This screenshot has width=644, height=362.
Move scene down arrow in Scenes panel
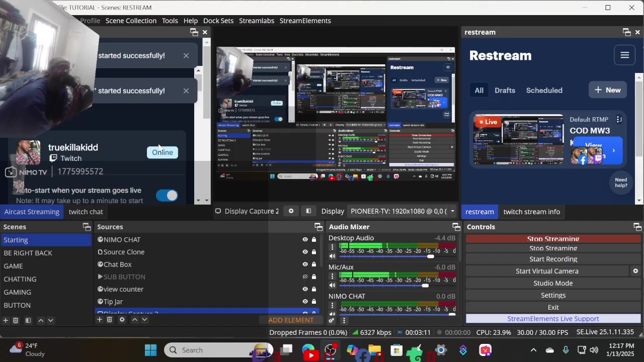(50, 320)
